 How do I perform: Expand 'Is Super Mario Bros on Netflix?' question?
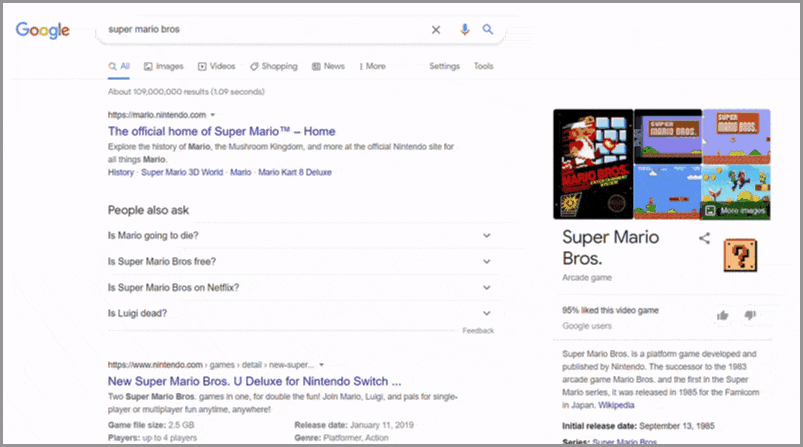(300, 287)
